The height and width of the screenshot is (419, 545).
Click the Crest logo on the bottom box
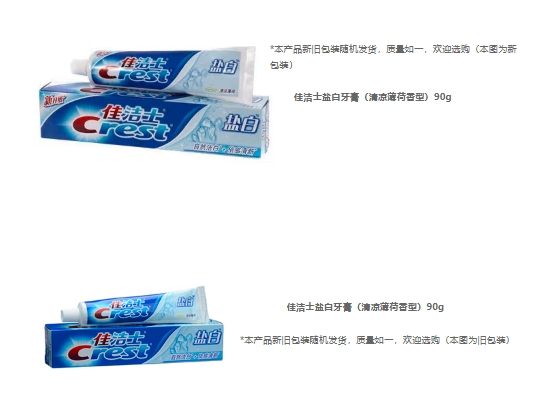point(109,352)
